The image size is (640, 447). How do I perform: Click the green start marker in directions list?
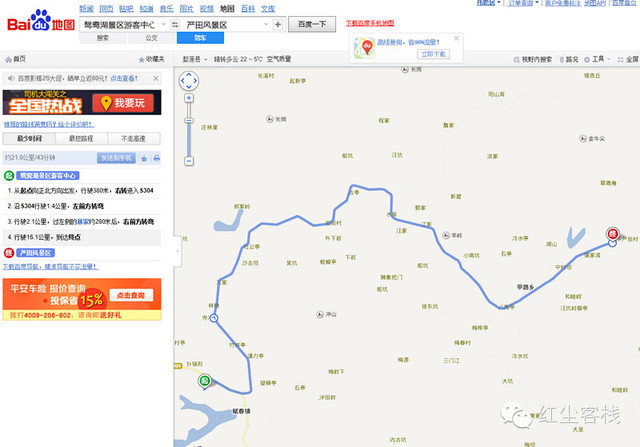(9, 176)
